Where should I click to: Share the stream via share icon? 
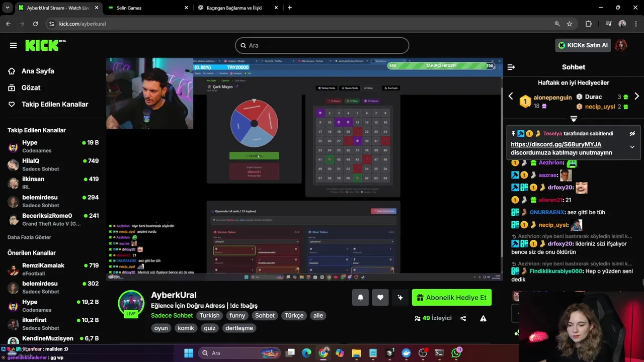(x=463, y=318)
